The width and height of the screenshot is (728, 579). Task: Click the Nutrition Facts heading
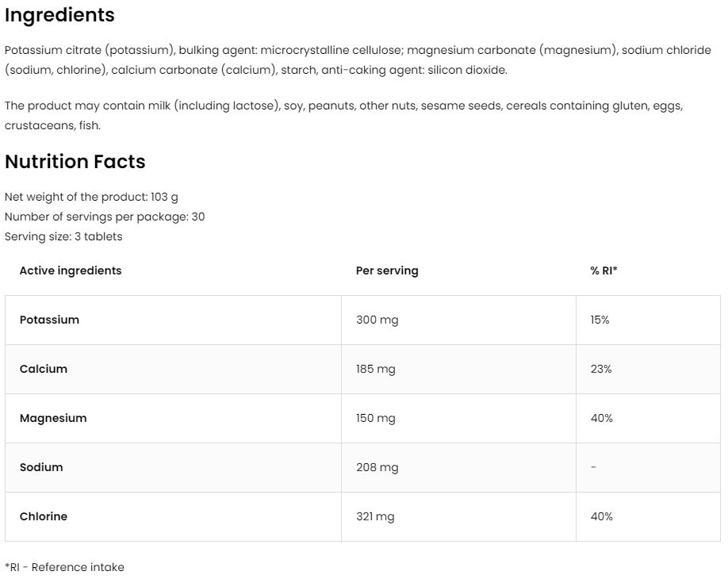[75, 162]
